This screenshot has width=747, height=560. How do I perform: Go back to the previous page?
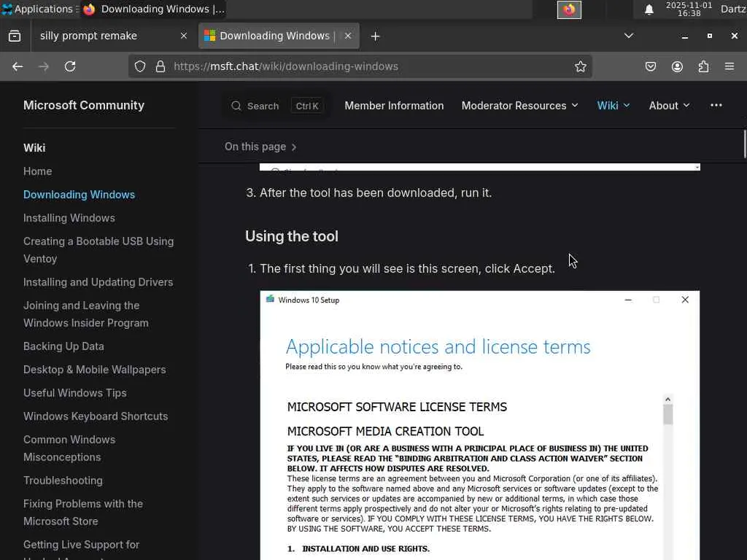[x=18, y=66]
